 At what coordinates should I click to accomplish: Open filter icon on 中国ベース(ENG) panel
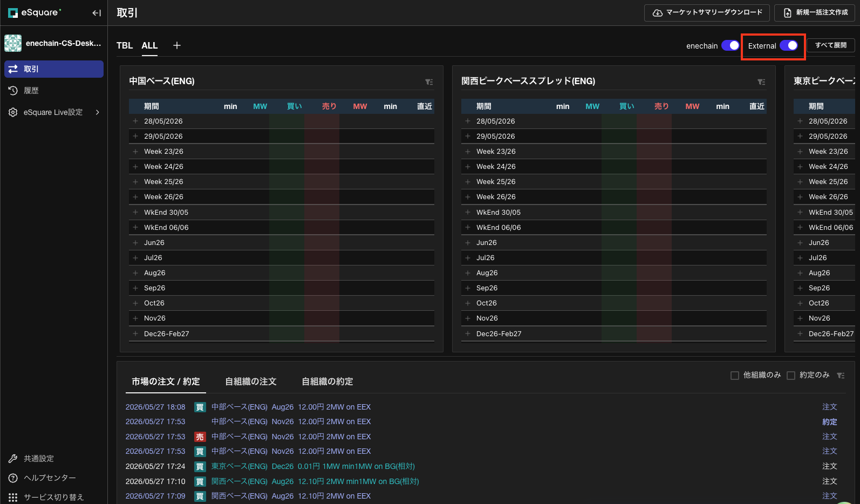coord(429,82)
